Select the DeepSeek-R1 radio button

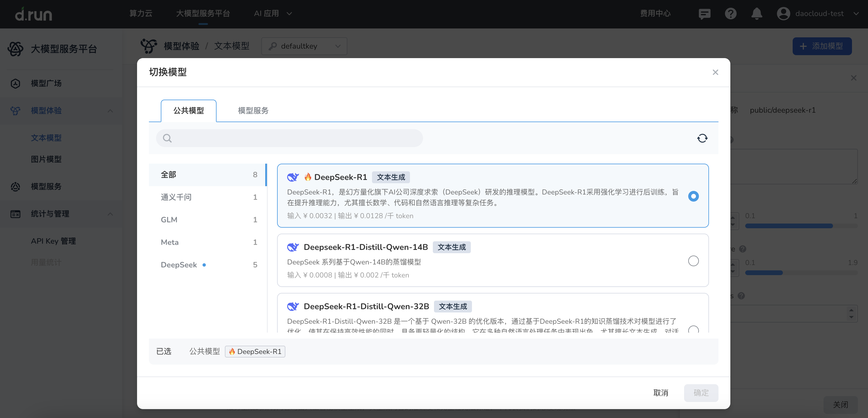693,196
